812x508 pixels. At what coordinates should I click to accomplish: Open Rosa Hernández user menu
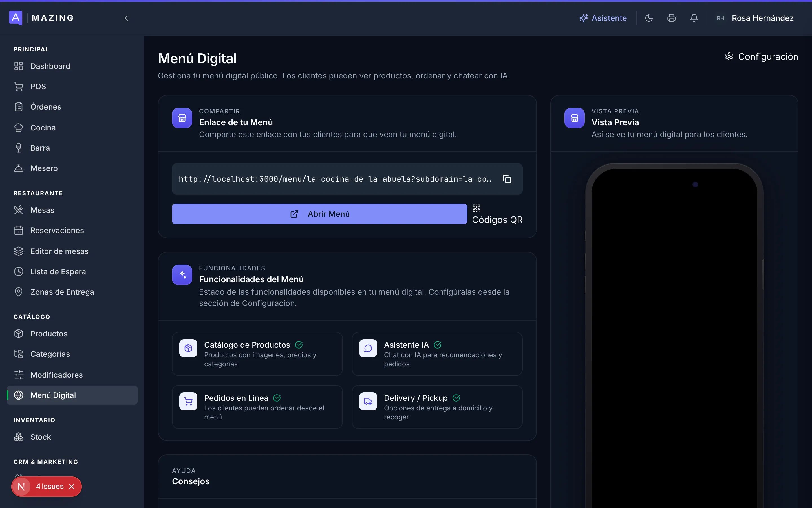pyautogui.click(x=755, y=18)
